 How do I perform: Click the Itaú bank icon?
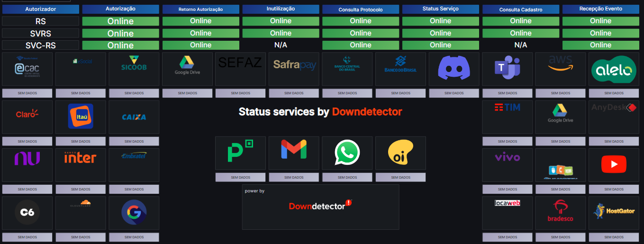coord(81,117)
